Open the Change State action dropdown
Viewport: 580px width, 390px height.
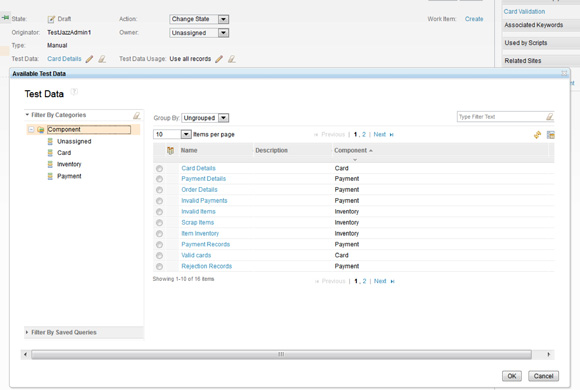[x=223, y=19]
